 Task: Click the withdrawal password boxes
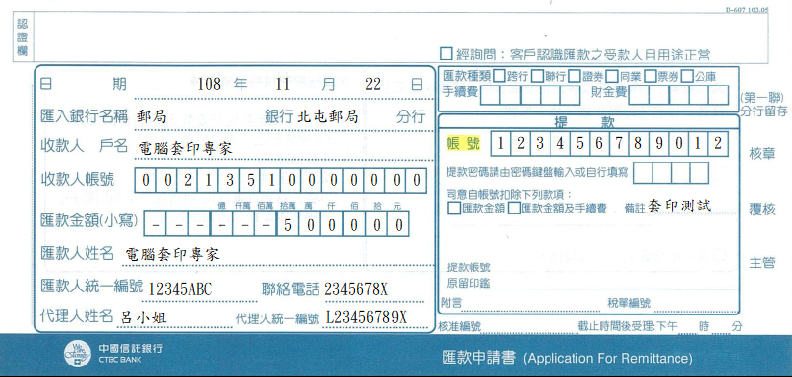pos(671,173)
